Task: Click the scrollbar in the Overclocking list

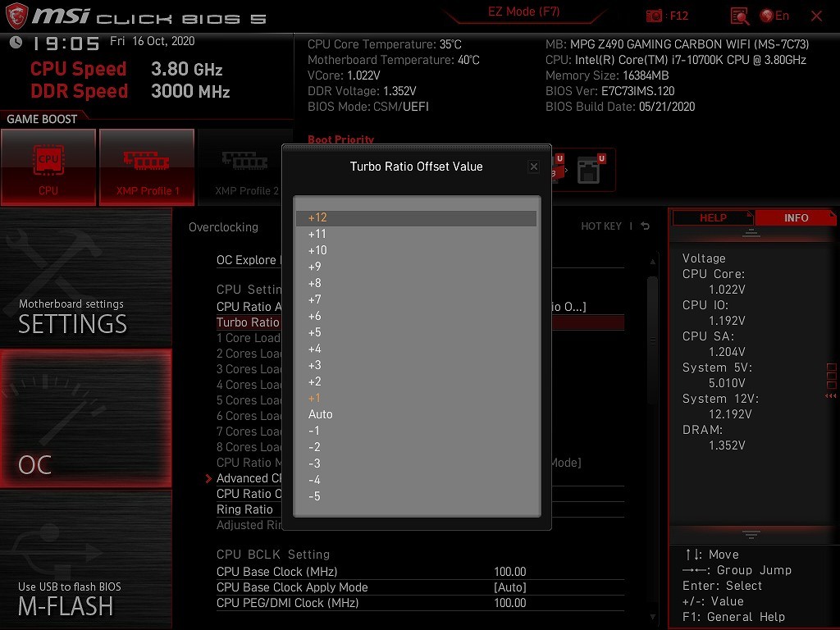Action: click(652, 340)
